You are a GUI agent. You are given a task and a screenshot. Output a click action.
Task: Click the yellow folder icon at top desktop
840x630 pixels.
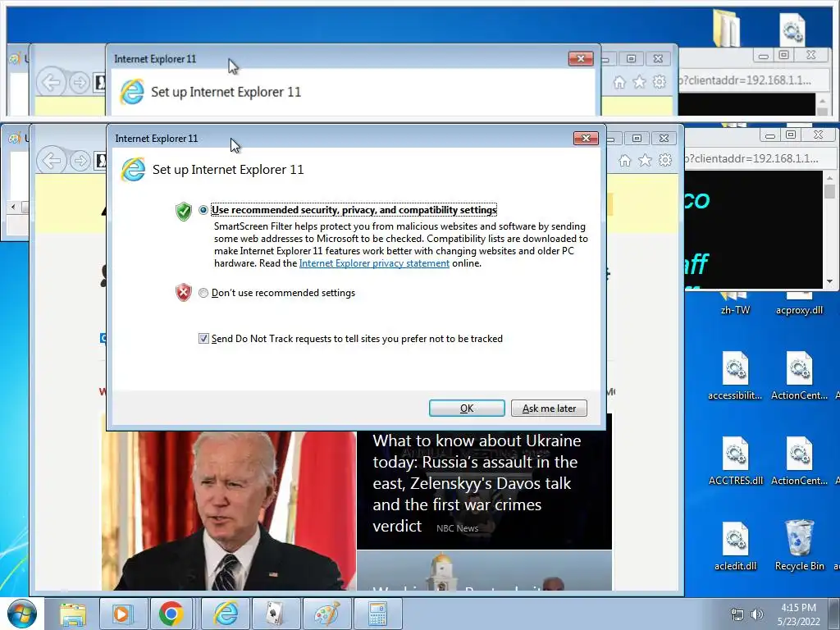coord(727,28)
